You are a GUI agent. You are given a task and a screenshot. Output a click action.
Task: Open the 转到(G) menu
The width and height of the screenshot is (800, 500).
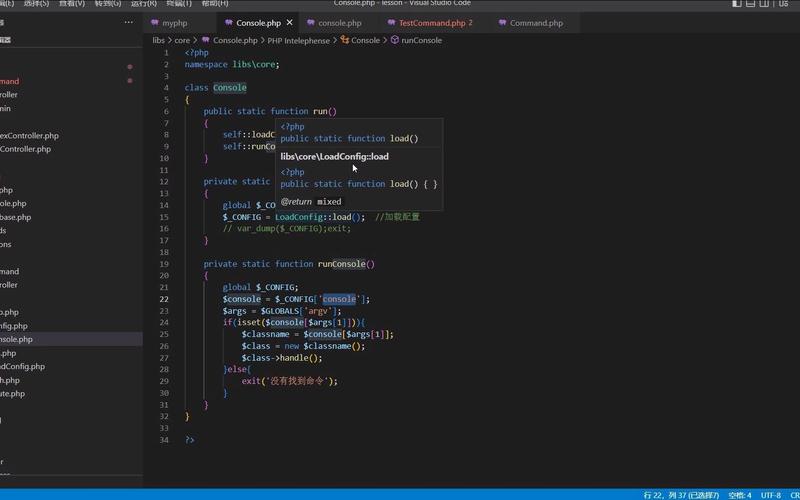click(108, 3)
